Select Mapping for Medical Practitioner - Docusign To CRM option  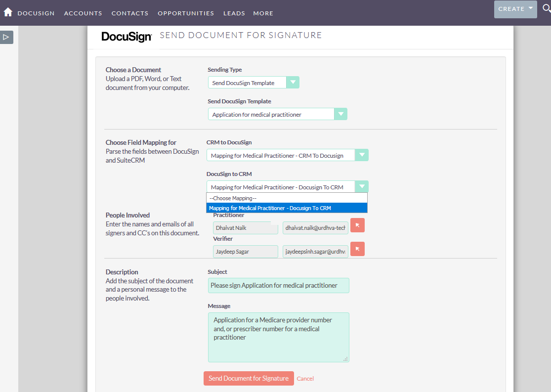click(x=287, y=208)
